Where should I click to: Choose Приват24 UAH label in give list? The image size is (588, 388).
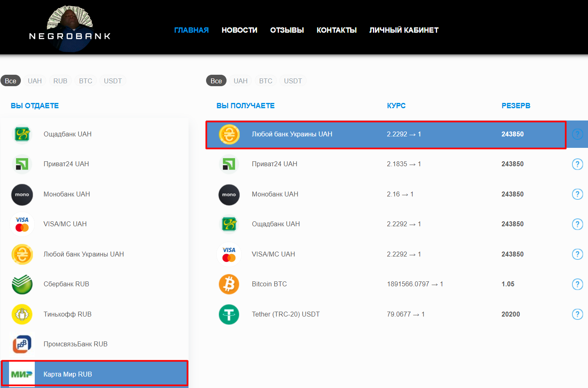[66, 164]
